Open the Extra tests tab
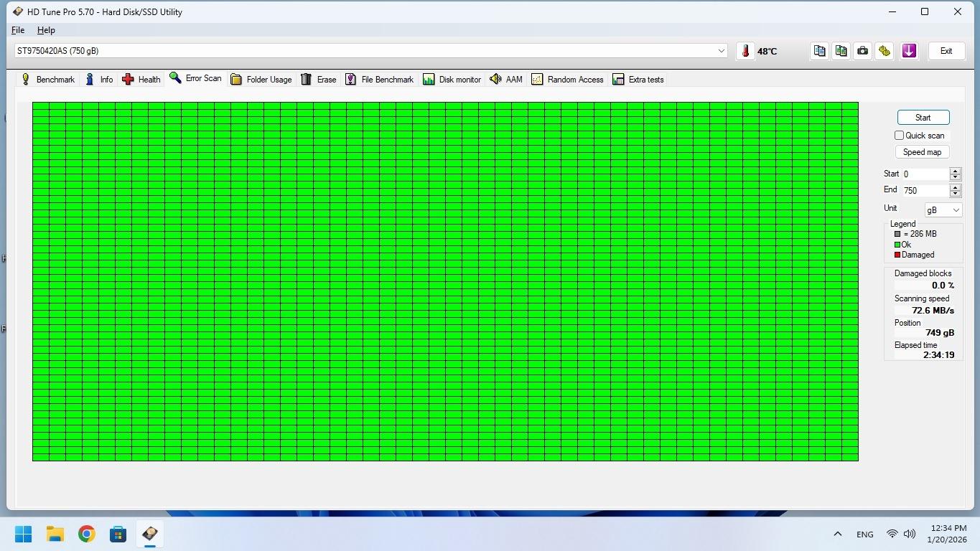This screenshot has height=551, width=980. pyautogui.click(x=638, y=79)
